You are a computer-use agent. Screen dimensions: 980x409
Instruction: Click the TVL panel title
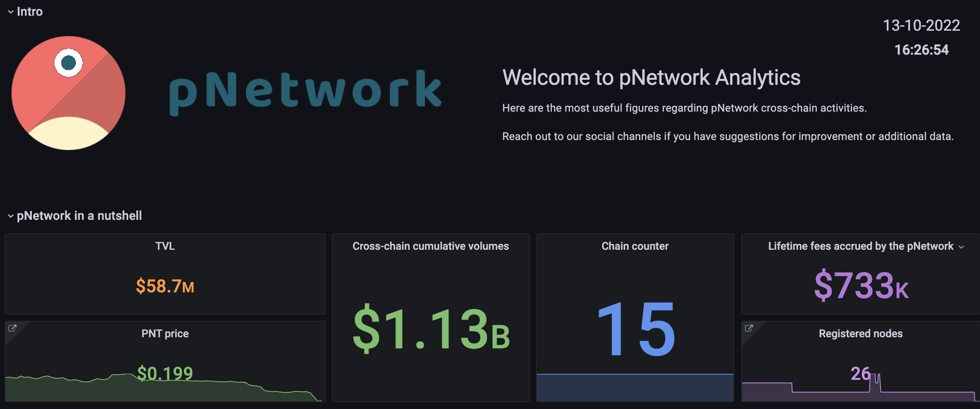tap(165, 246)
